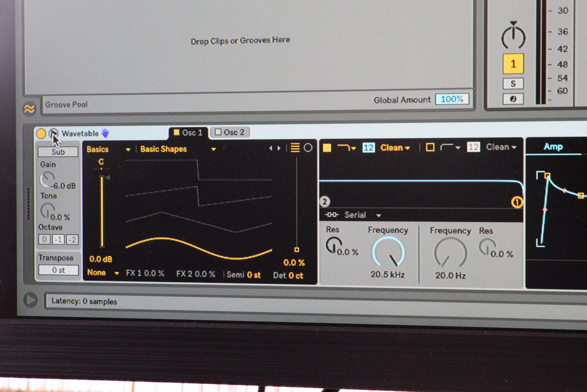Switch to the Osc 1 tab
The image size is (587, 392).
coord(188,132)
